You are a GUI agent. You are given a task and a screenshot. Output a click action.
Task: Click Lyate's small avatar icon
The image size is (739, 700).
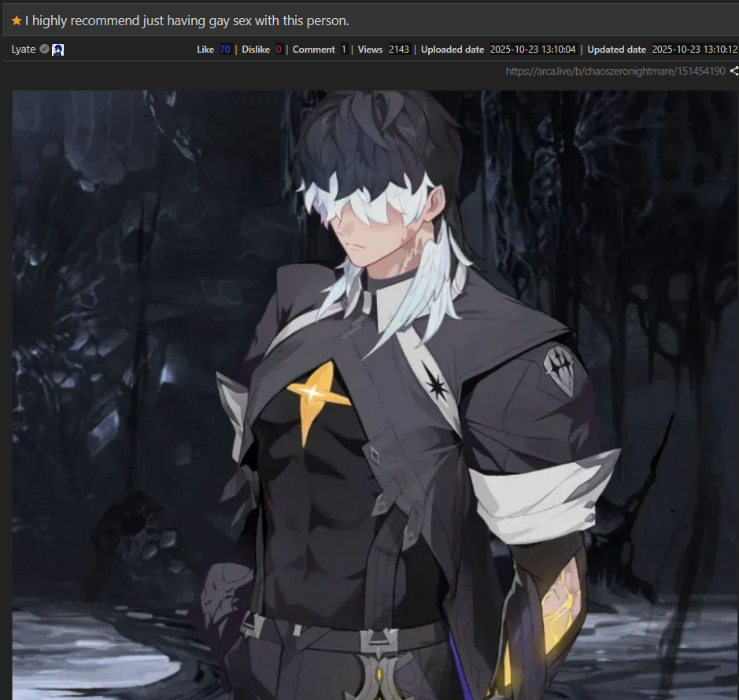coord(58,50)
